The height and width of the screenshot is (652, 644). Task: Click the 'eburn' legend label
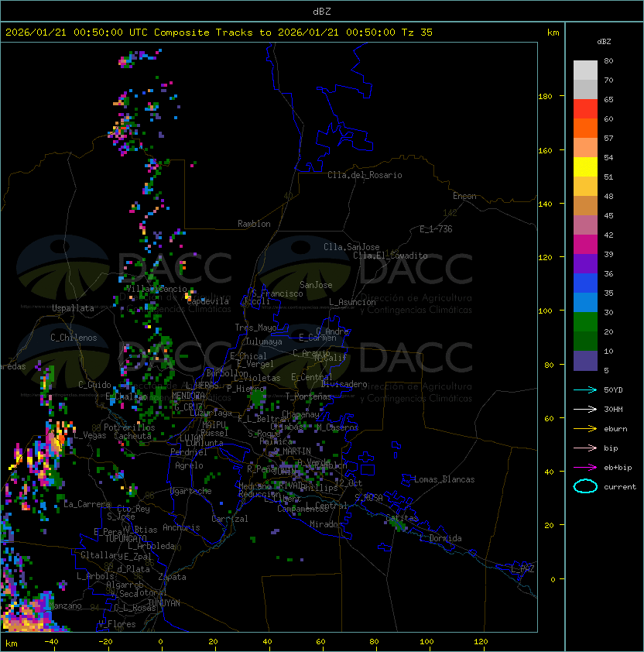pos(615,429)
